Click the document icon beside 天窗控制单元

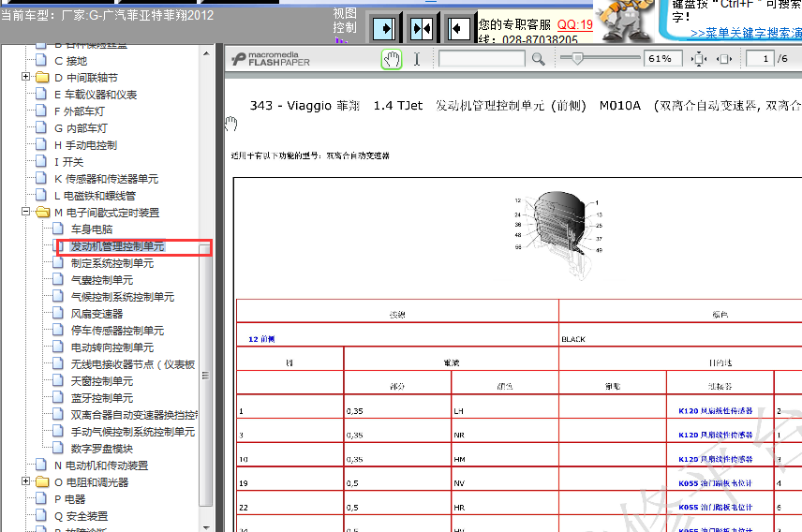[58, 380]
